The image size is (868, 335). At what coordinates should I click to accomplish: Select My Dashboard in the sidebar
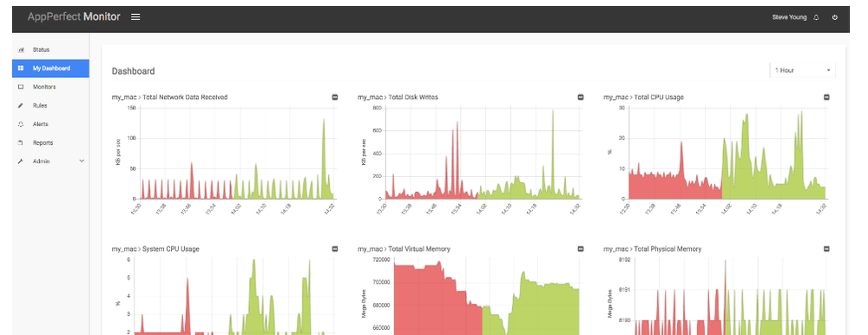[50, 69]
